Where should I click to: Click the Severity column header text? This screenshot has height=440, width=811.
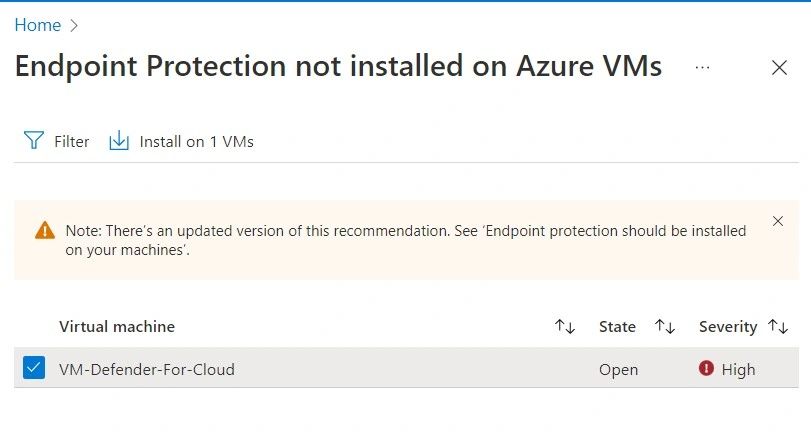click(728, 327)
